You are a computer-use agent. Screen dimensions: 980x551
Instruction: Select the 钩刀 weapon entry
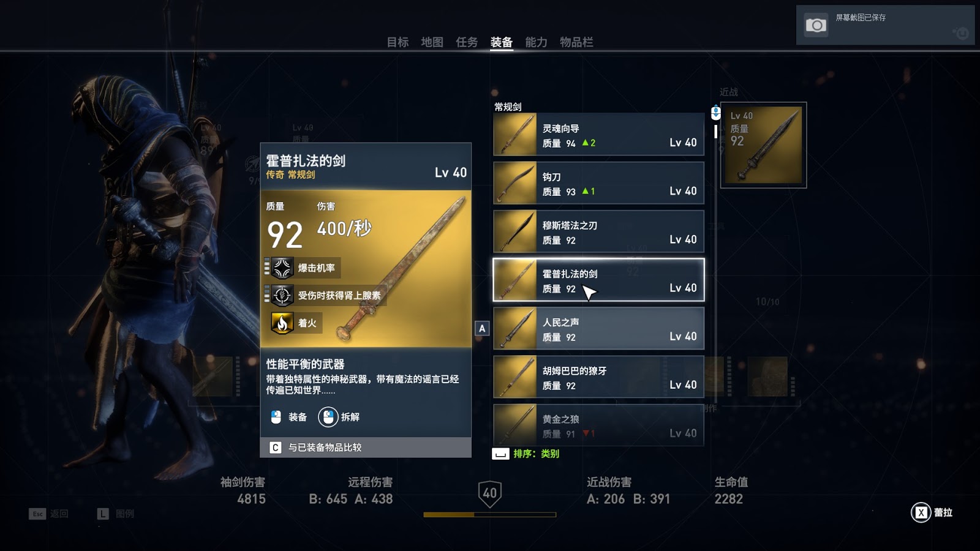599,183
